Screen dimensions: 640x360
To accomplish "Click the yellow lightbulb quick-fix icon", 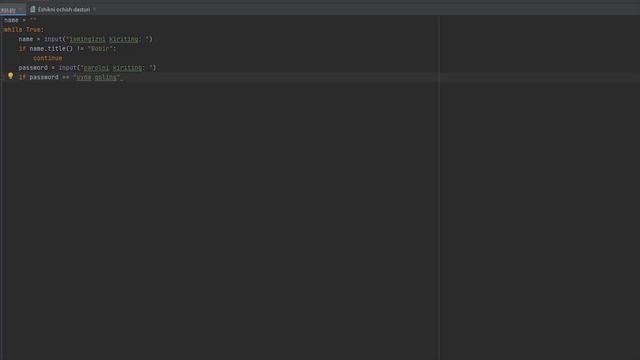I will point(11,76).
